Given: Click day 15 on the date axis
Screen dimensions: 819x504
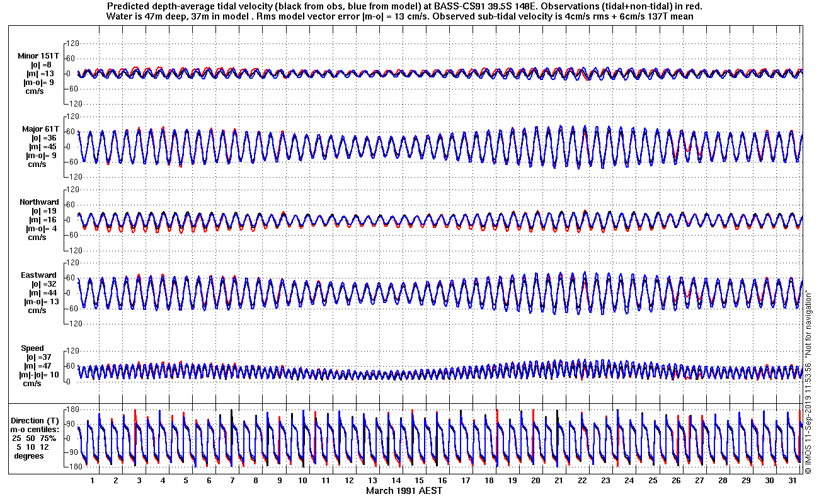Looking at the screenshot, I should pos(418,481).
